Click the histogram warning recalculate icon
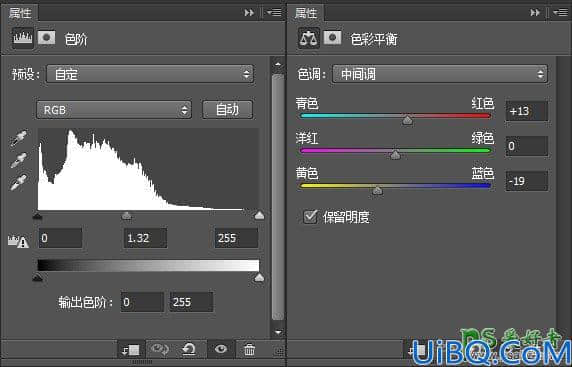The image size is (572, 367). click(19, 242)
